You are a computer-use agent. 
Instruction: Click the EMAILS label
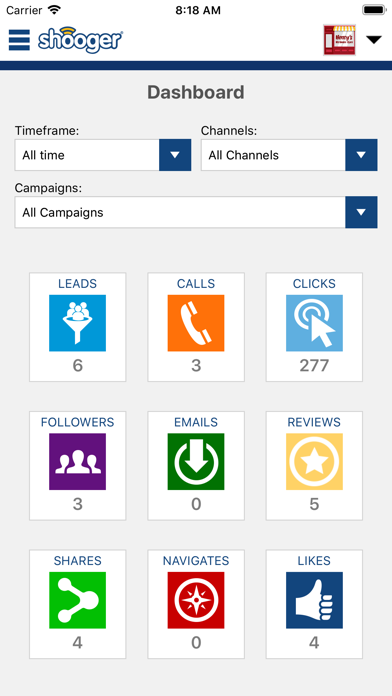point(196,422)
